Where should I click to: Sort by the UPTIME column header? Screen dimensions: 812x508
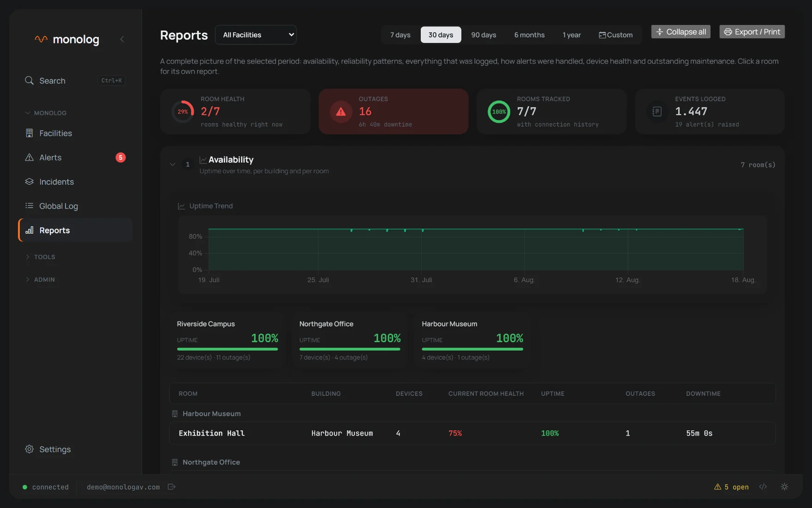pos(553,393)
